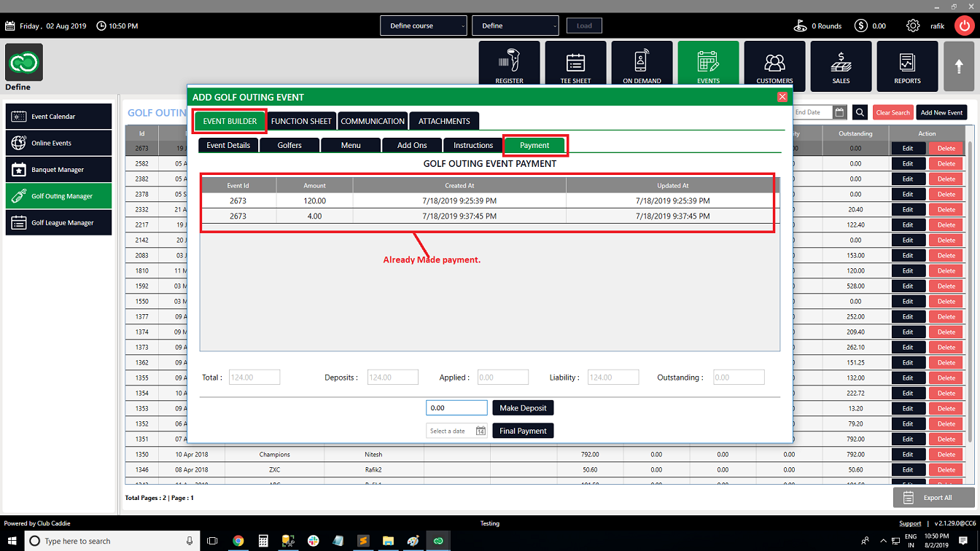Click Edit for the 20.40 outstanding row
Image resolution: width=980 pixels, height=551 pixels.
click(907, 209)
